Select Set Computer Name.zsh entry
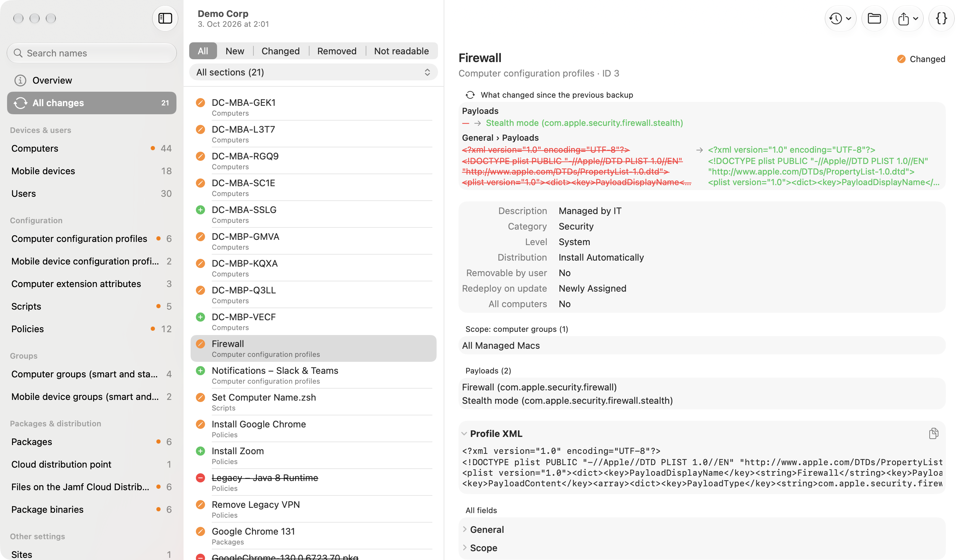 pyautogui.click(x=313, y=402)
